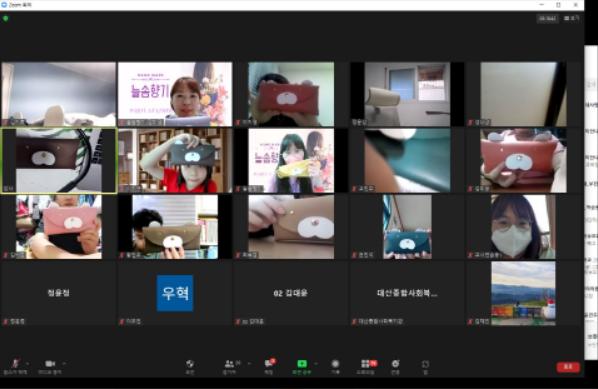
Task: Select the video of brown pouch on table
Action: click(291, 227)
